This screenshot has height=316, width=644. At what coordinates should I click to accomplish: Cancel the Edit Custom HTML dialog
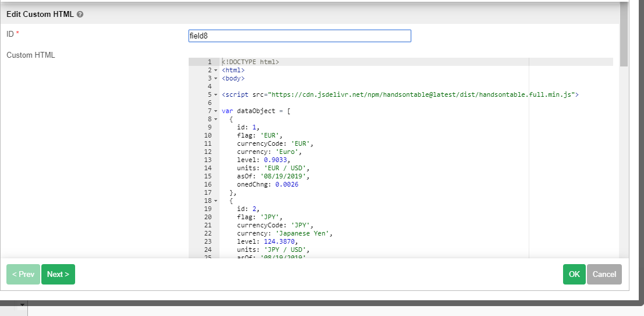(x=604, y=275)
